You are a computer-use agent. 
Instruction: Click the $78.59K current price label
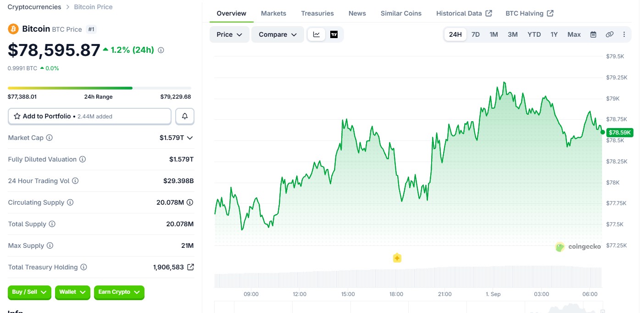point(620,132)
